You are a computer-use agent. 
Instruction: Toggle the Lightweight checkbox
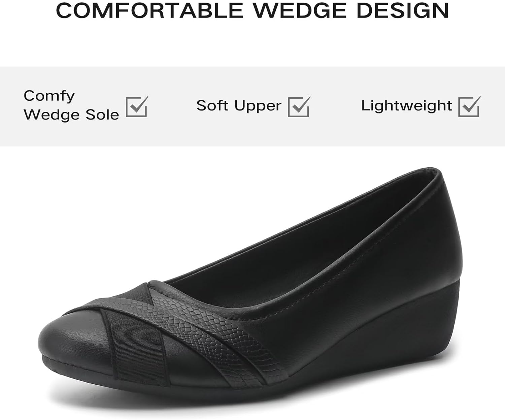pos(469,107)
